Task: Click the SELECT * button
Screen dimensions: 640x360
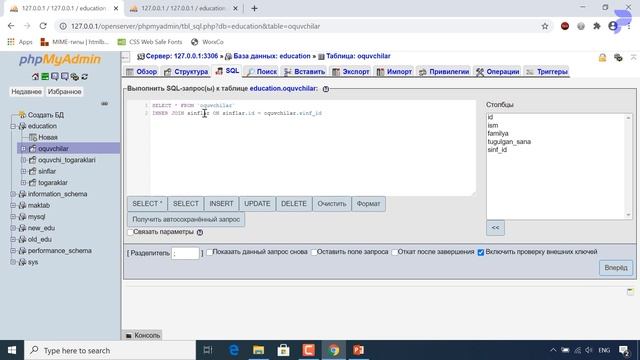Action: coord(147,204)
